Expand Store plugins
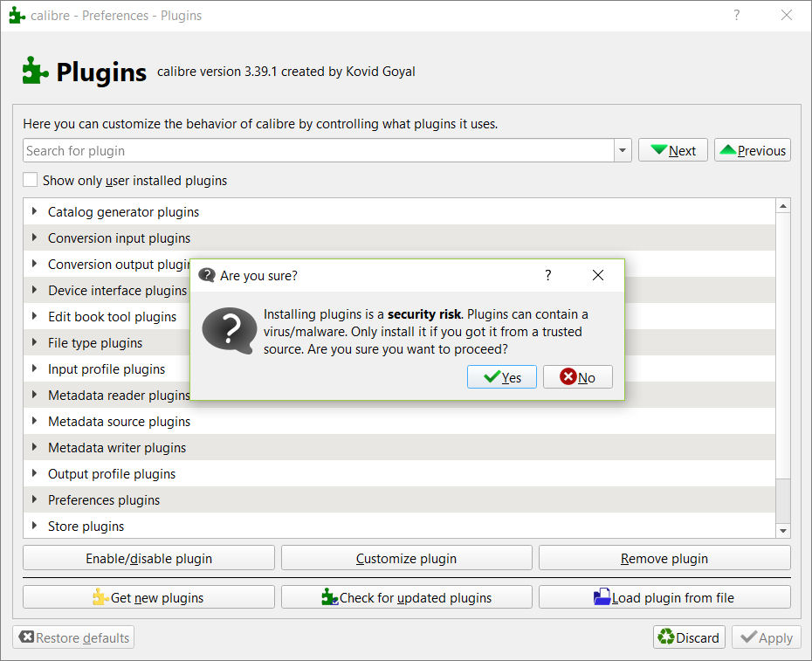Image resolution: width=812 pixels, height=661 pixels. click(x=34, y=526)
